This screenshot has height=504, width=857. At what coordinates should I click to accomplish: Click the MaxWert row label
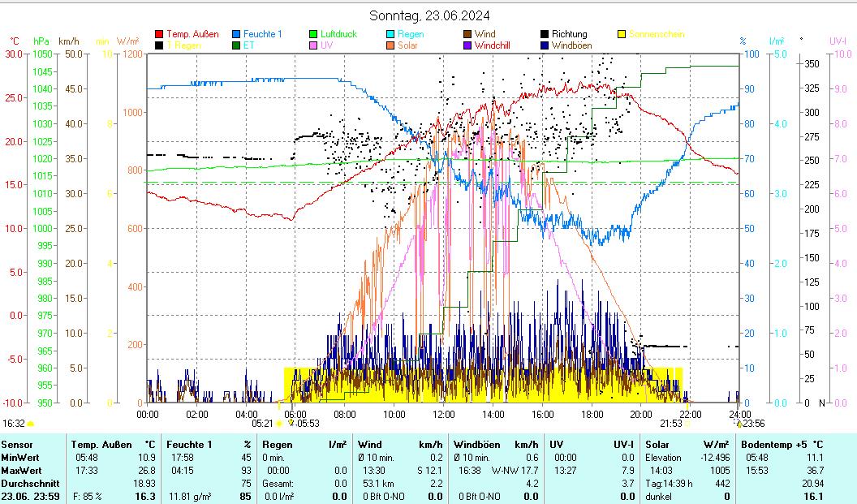coord(20,469)
